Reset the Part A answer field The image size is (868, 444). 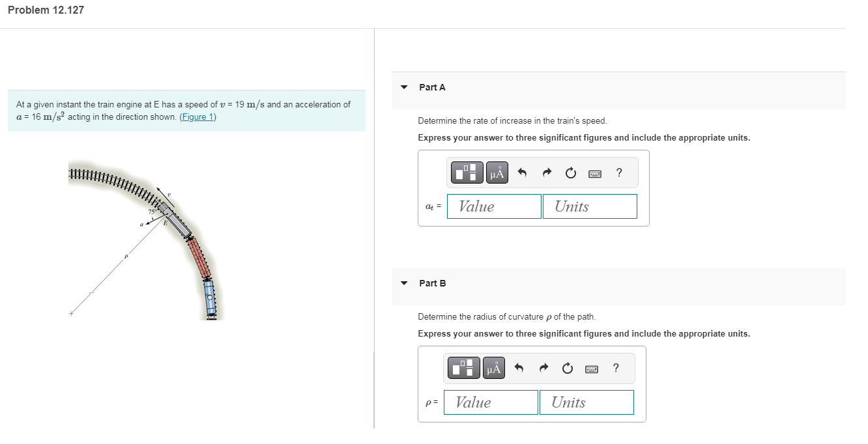570,173
